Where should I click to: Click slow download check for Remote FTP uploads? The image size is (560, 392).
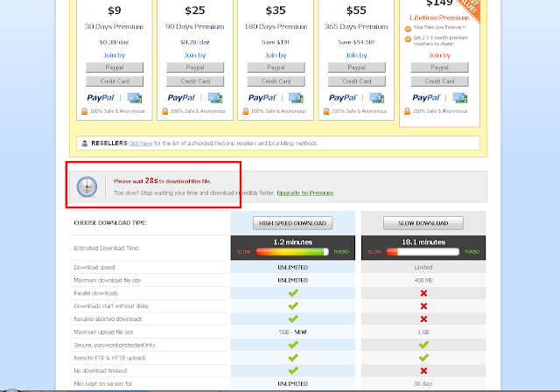423,358
